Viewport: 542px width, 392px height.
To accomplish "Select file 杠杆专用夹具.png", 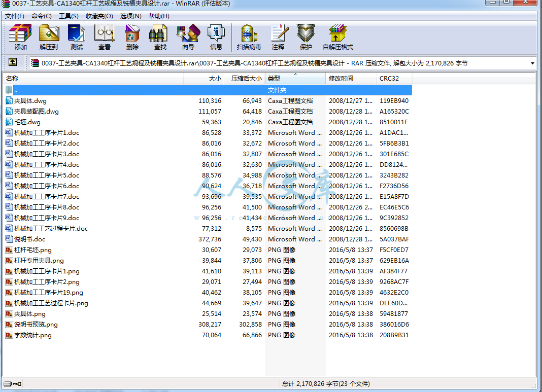I will coord(39,261).
